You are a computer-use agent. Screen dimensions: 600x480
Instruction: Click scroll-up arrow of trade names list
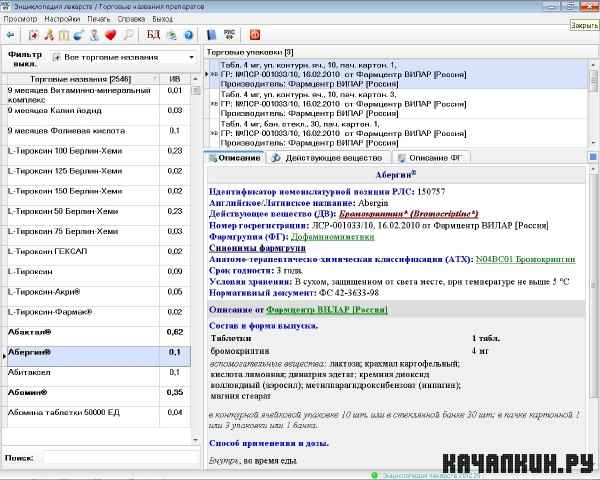pos(196,79)
